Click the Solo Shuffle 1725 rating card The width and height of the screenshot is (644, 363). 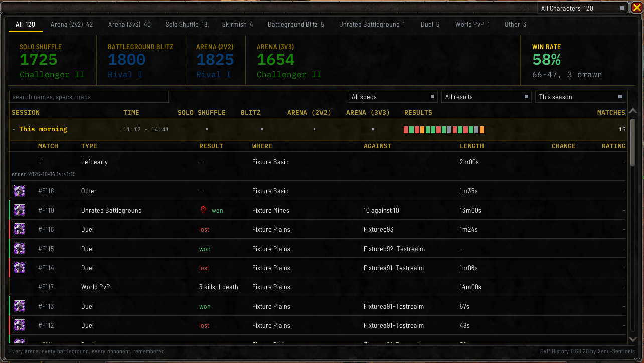point(52,61)
